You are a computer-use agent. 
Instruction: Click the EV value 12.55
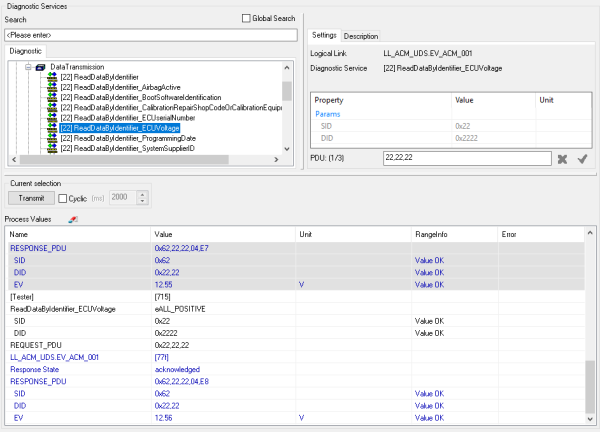(163, 285)
